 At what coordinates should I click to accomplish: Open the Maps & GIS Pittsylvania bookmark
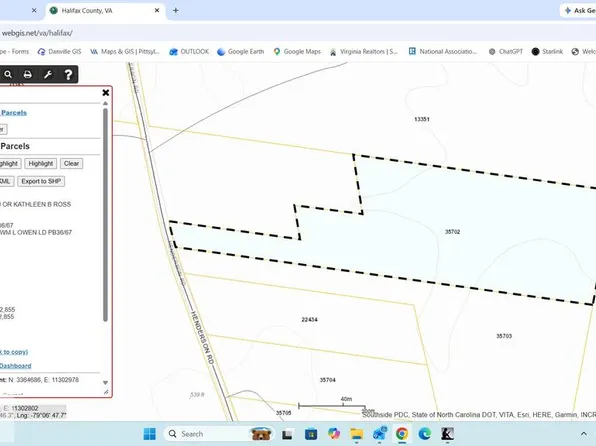125,52
